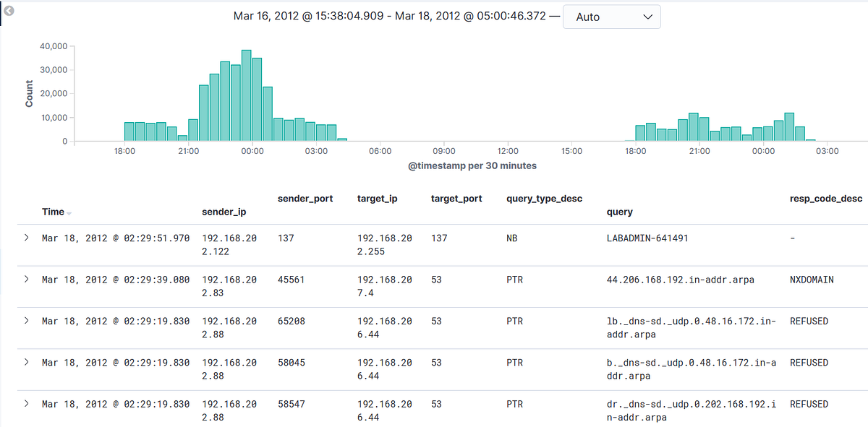Expand the b._dns-sd REFUSED row details
Viewport: 868px width, 427px height.
click(27, 363)
